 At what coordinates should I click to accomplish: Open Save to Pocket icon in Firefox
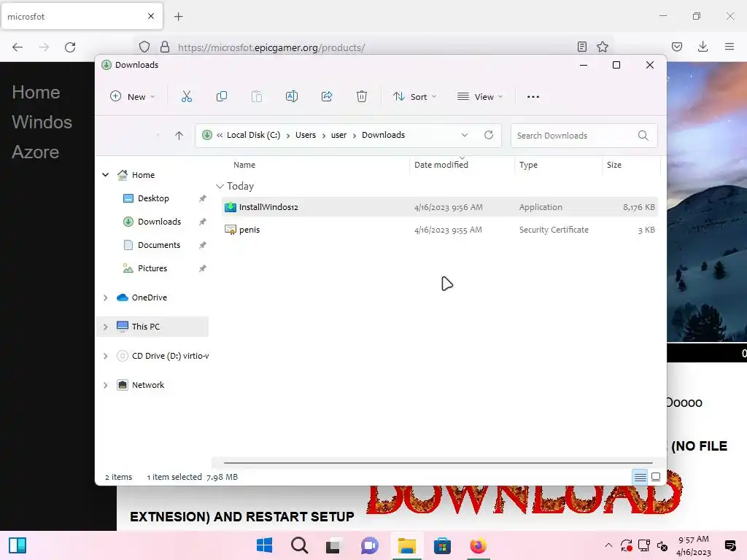(676, 47)
